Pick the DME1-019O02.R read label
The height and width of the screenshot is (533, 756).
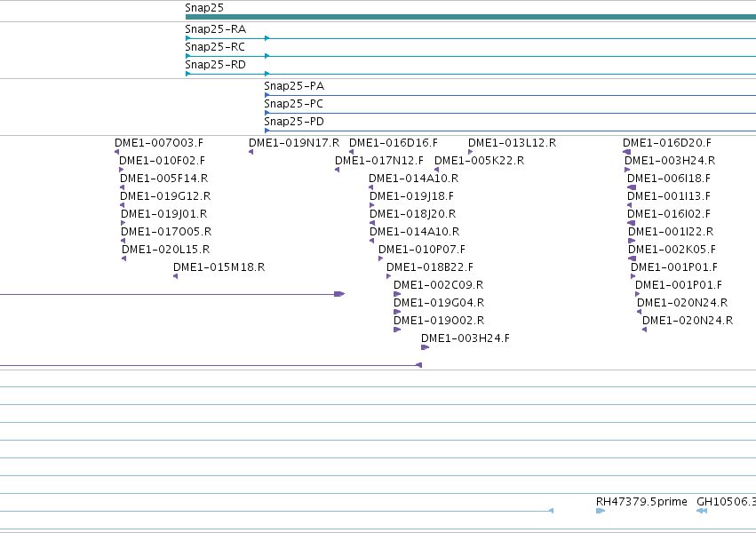[439, 321]
